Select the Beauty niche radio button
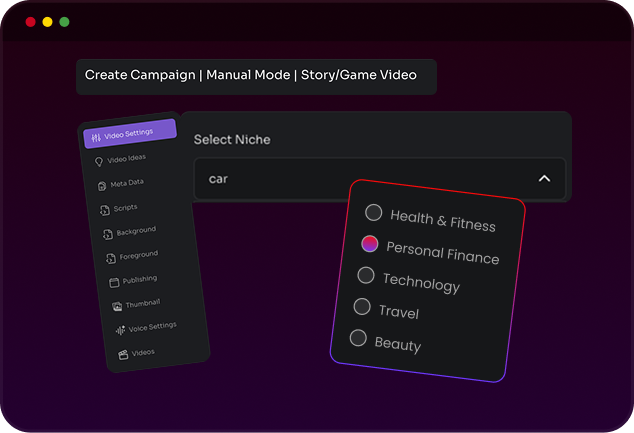The height and width of the screenshot is (433, 634). [x=358, y=338]
